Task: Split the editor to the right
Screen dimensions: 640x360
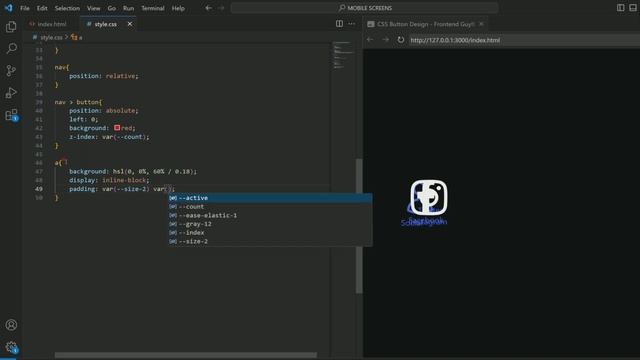Action: click(339, 24)
